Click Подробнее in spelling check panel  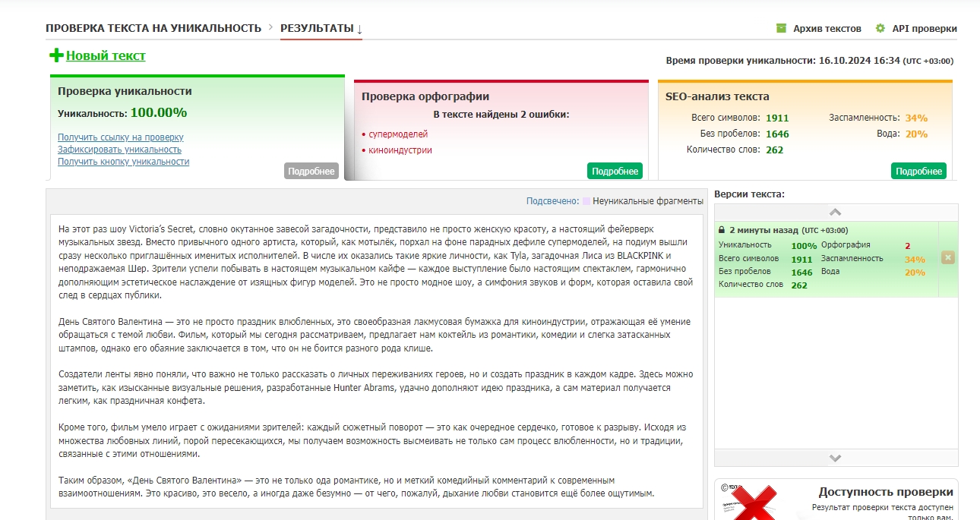pos(615,171)
